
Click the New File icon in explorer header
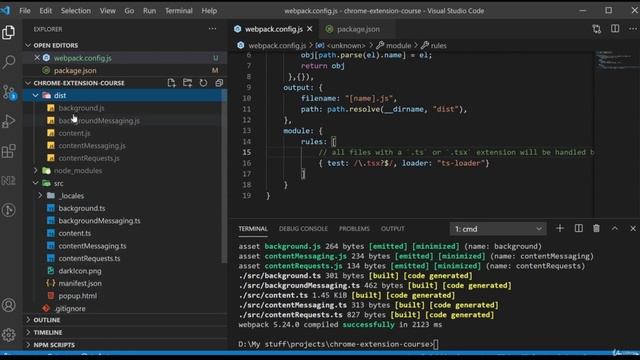[171, 83]
